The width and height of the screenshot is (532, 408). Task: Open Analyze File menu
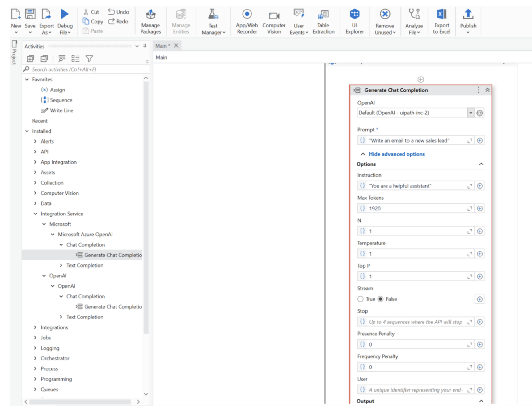tap(414, 22)
